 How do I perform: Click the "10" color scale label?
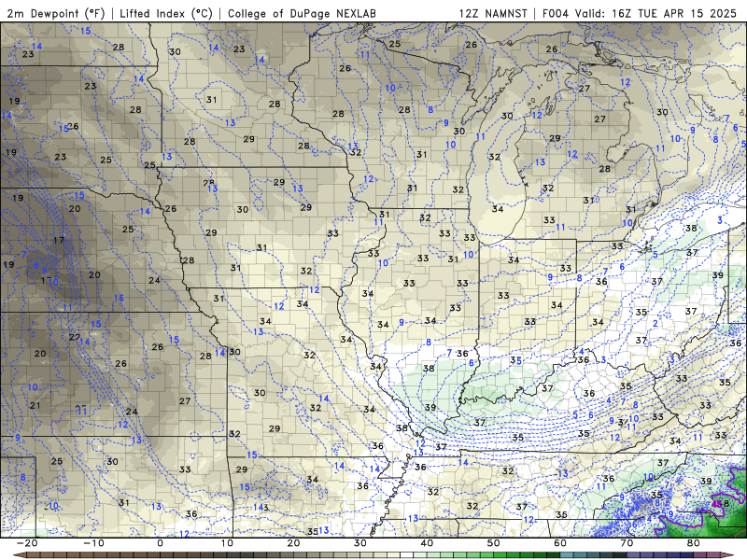[227, 543]
